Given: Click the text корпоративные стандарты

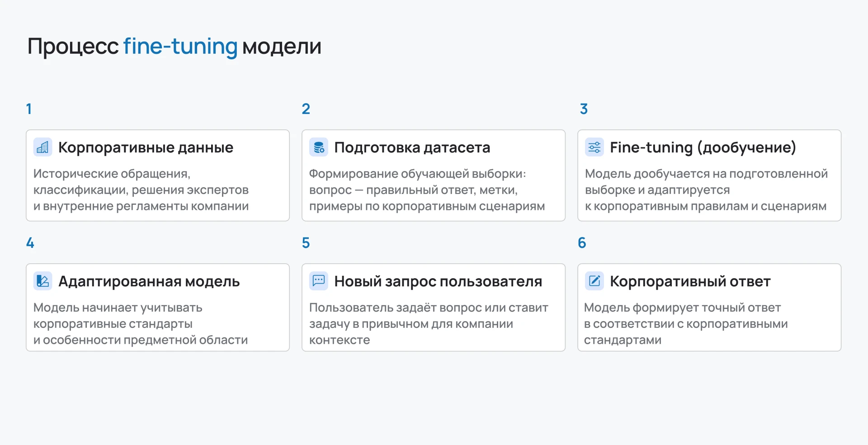Looking at the screenshot, I should tap(113, 324).
